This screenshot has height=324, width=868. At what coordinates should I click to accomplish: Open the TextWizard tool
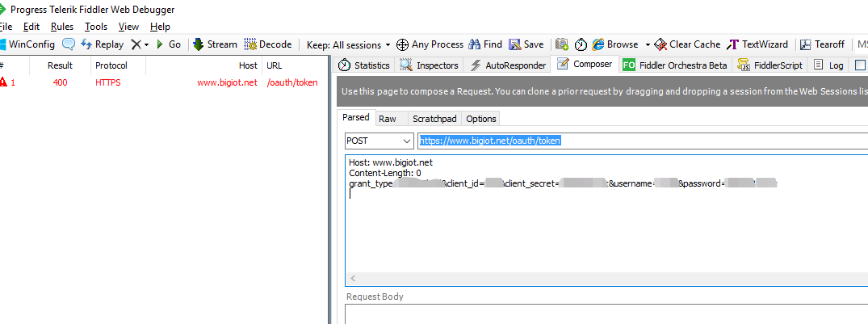757,44
